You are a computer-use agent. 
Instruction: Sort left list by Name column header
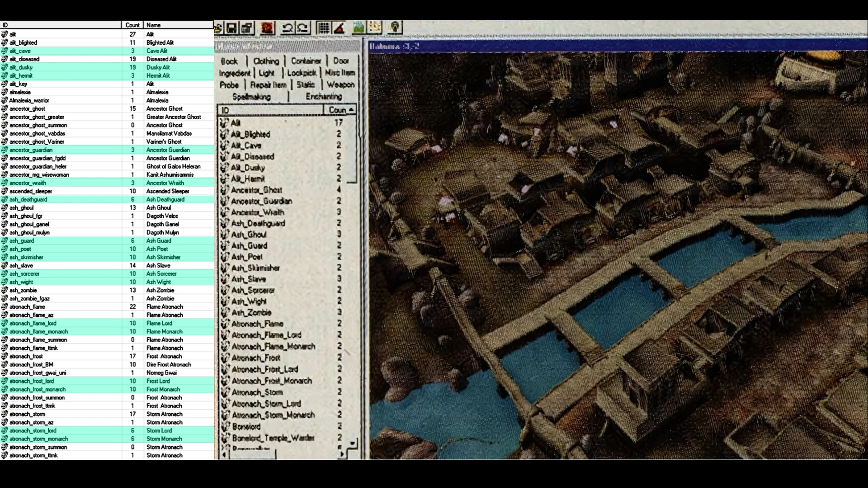tap(179, 25)
